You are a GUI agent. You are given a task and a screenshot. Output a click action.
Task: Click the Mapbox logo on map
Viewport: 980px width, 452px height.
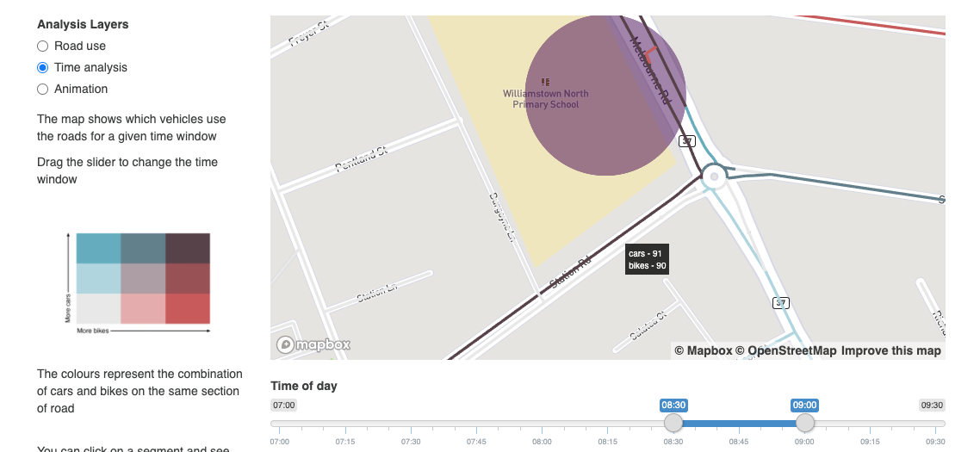coord(313,344)
